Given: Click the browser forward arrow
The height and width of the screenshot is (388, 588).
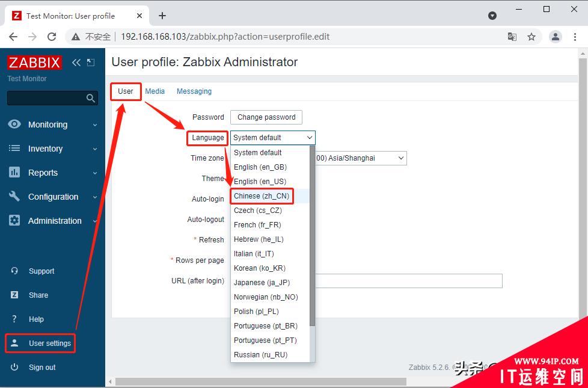Looking at the screenshot, I should pos(32,37).
